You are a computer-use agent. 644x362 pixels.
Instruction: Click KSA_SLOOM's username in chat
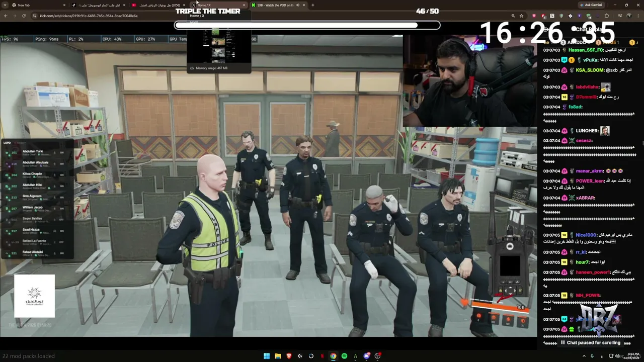590,70
